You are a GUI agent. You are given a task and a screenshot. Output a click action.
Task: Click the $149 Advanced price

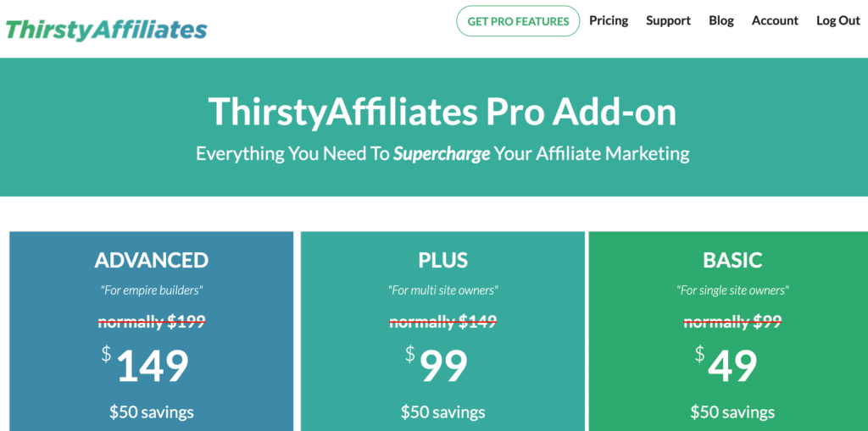pyautogui.click(x=151, y=366)
